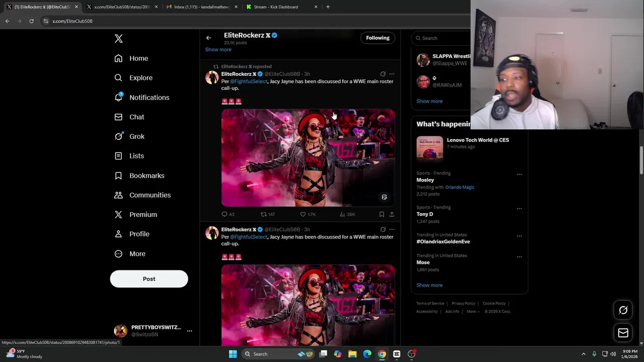
Task: Open Profile in X sidebar
Action: (132, 234)
